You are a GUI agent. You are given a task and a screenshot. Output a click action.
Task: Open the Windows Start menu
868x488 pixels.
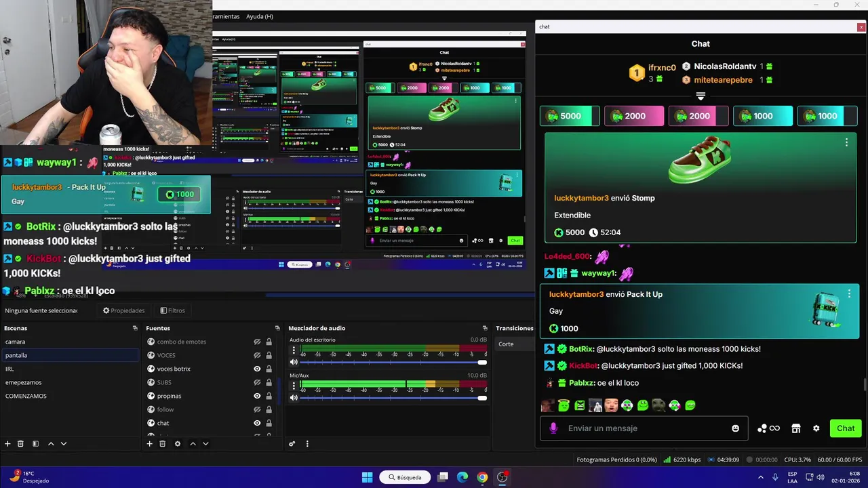(x=367, y=477)
